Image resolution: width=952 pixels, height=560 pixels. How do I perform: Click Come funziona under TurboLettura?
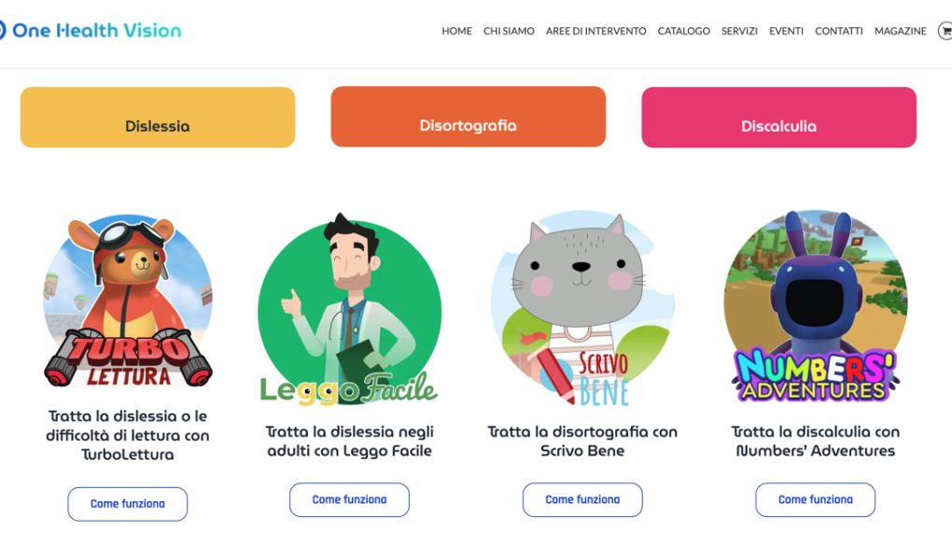click(x=128, y=504)
